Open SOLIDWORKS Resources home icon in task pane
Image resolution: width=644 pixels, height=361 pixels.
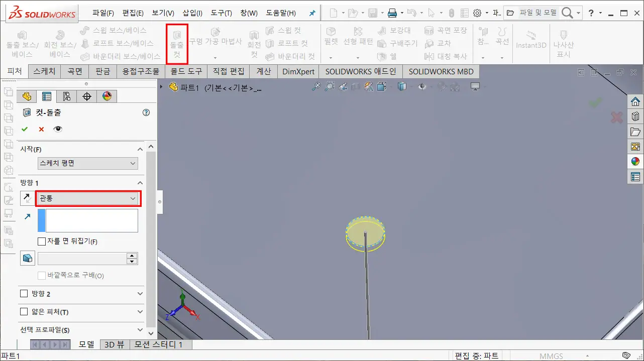pos(635,101)
